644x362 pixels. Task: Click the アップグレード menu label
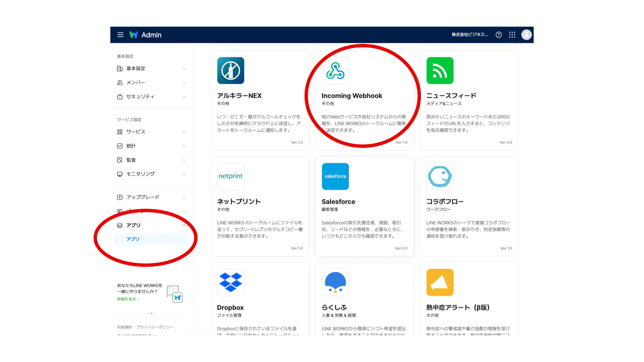(x=143, y=197)
